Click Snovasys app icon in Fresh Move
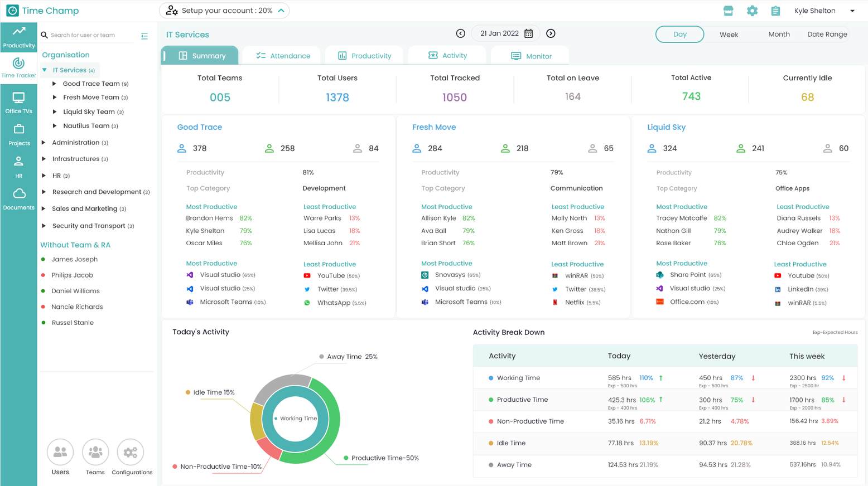Viewport: 868px width, 486px height. (425, 275)
